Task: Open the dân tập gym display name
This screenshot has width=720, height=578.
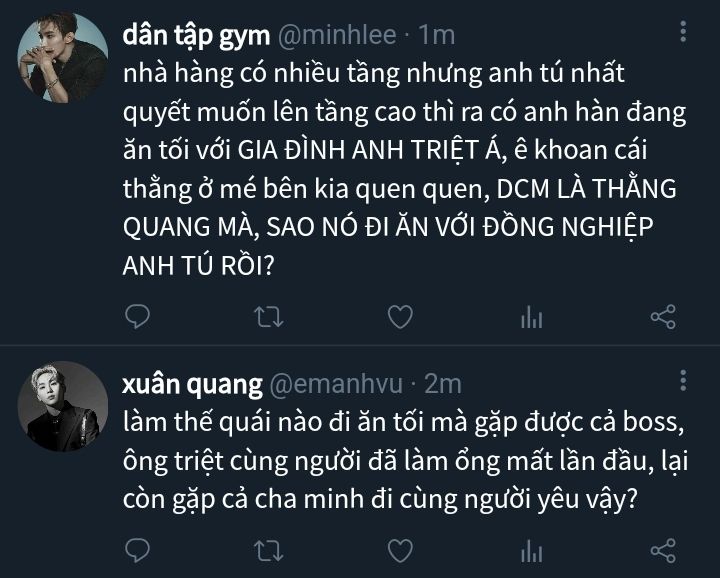Action: tap(197, 35)
